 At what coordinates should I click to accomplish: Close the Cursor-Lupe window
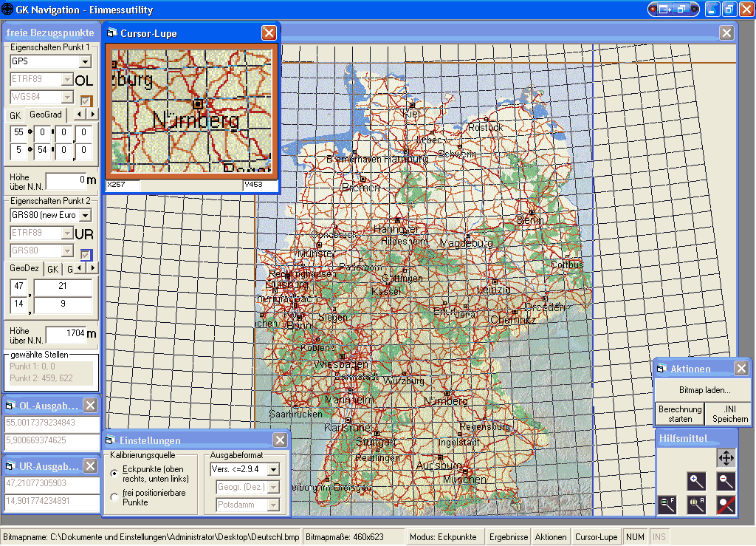(x=269, y=33)
